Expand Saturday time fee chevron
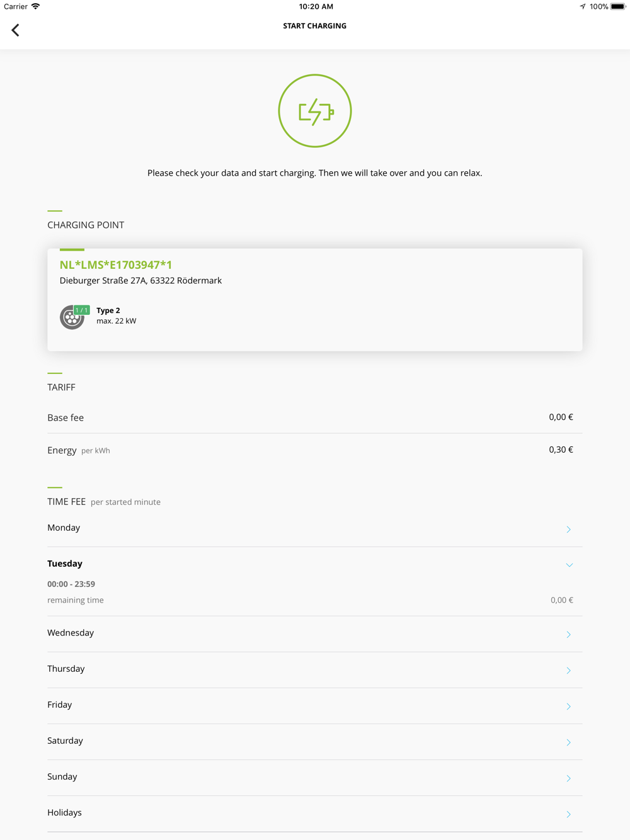This screenshot has width=630, height=840. coord(568,742)
